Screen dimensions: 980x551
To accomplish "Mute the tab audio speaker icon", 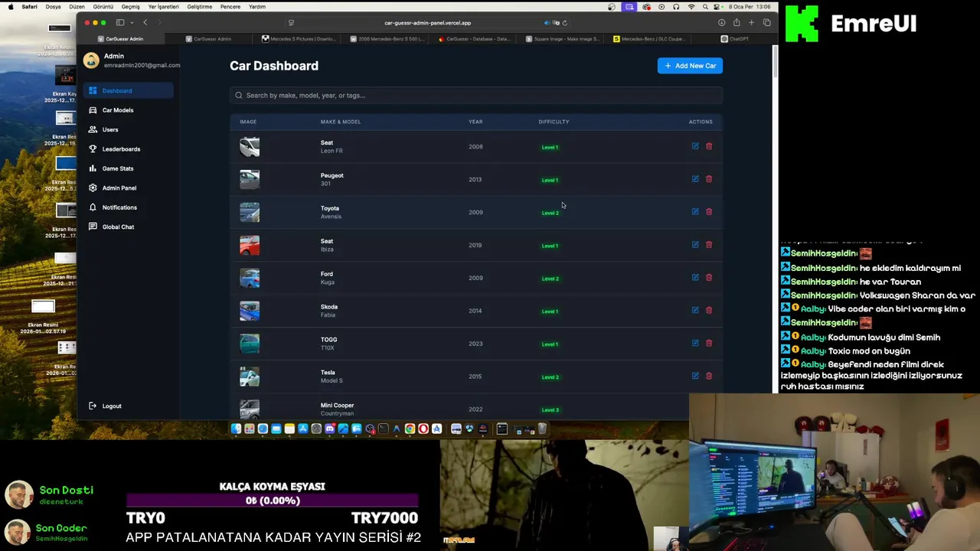I will click(547, 23).
